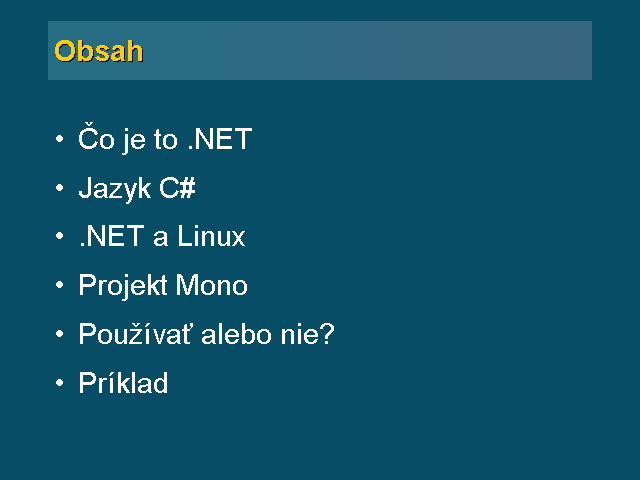Click the bullet dot before 'Príklad'
Screen dimensions: 640x480
point(60,383)
